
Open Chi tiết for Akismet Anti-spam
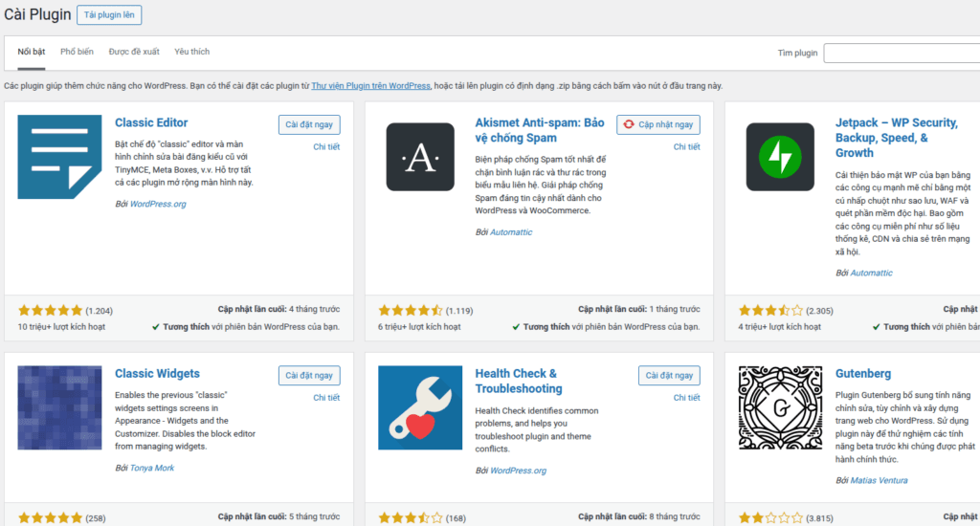(x=687, y=147)
